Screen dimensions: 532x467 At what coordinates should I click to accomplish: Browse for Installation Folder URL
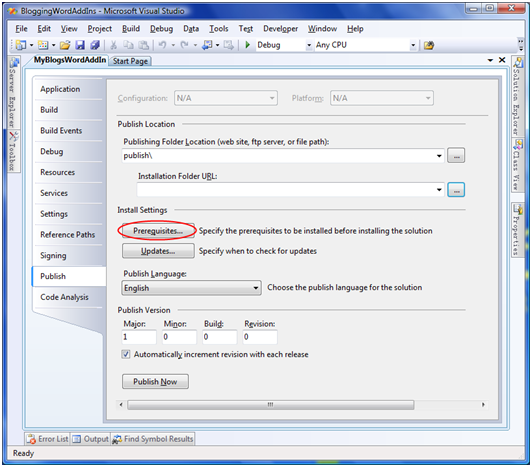coord(456,190)
